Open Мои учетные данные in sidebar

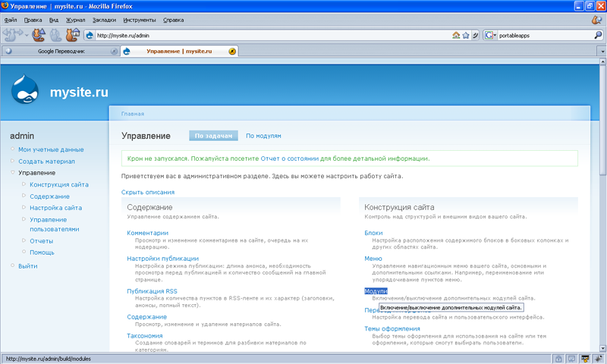click(x=51, y=149)
